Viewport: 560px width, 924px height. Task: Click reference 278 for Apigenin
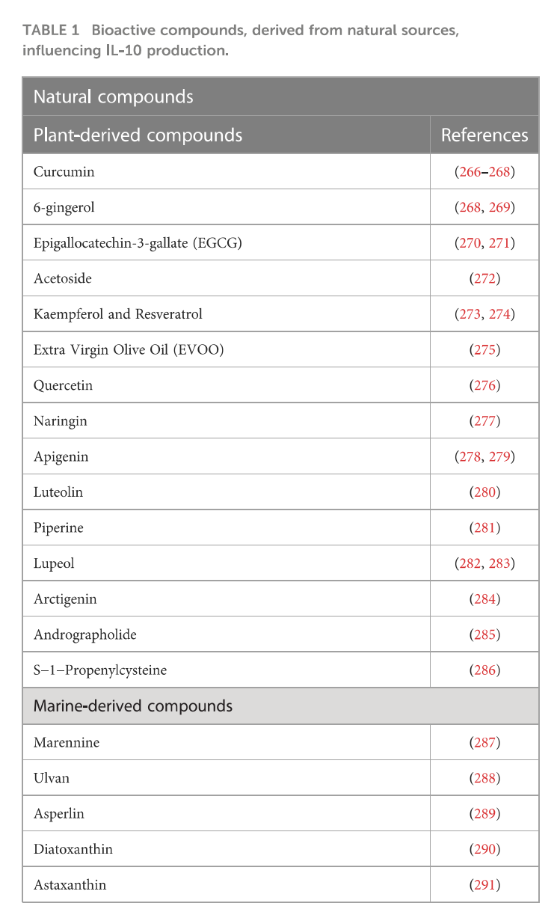click(x=467, y=457)
